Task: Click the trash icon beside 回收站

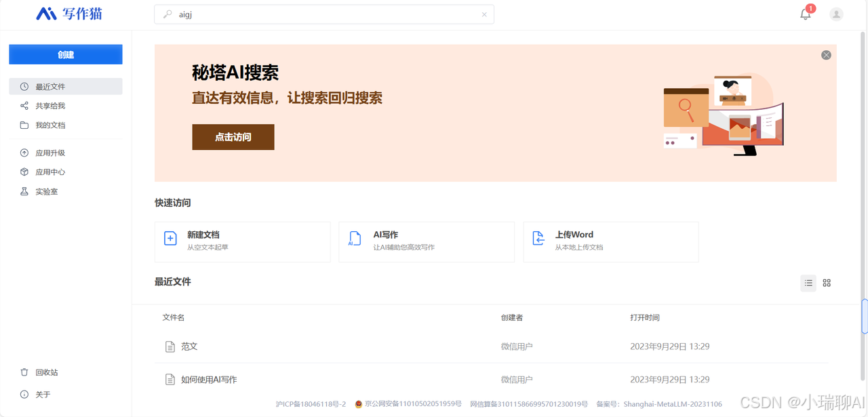Action: coord(24,372)
